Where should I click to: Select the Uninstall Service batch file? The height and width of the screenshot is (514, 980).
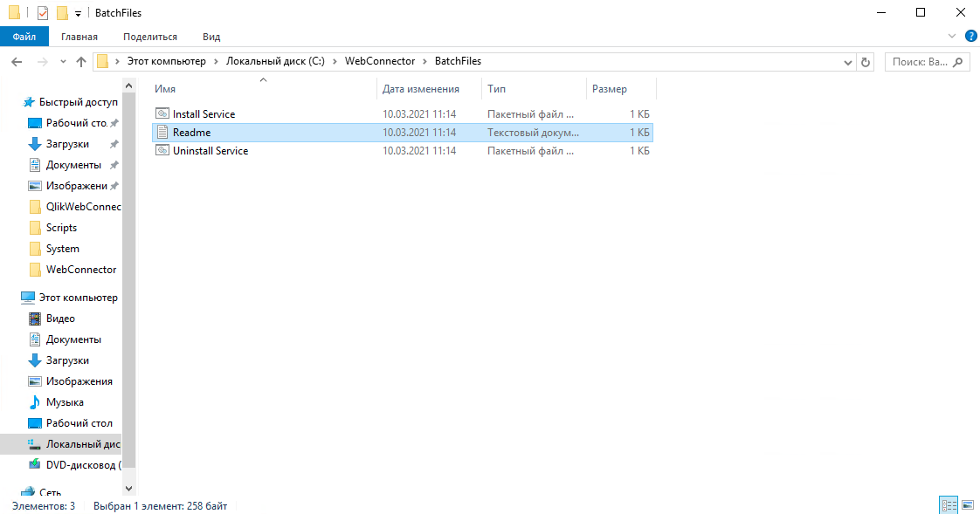[x=403, y=150]
